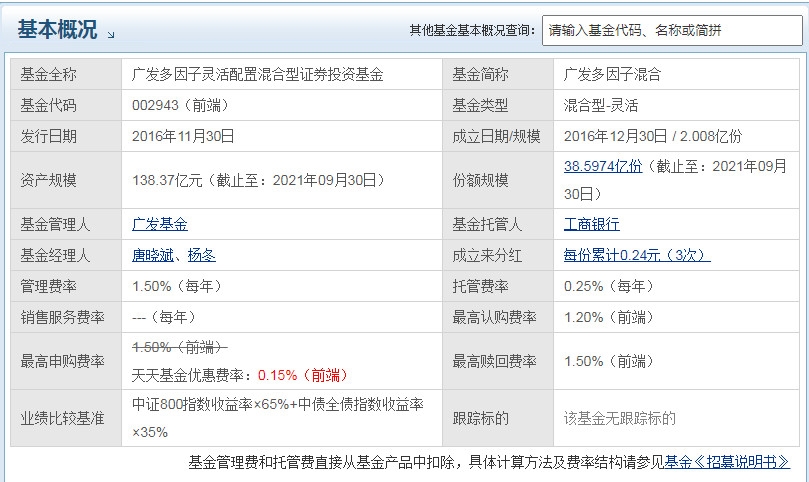Select the fund code 002943（前端）
This screenshot has width=809, height=482.
pyautogui.click(x=181, y=105)
